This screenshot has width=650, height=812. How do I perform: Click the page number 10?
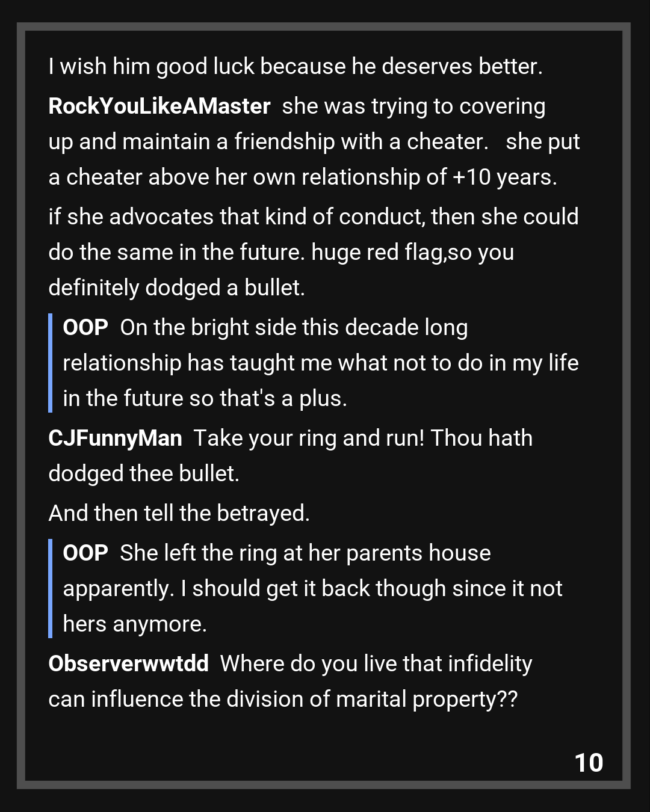click(x=589, y=763)
